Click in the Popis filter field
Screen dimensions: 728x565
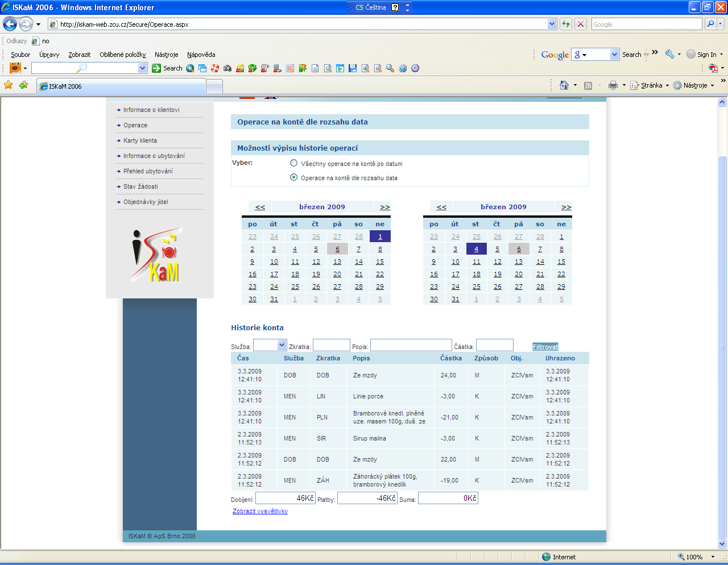pyautogui.click(x=411, y=345)
